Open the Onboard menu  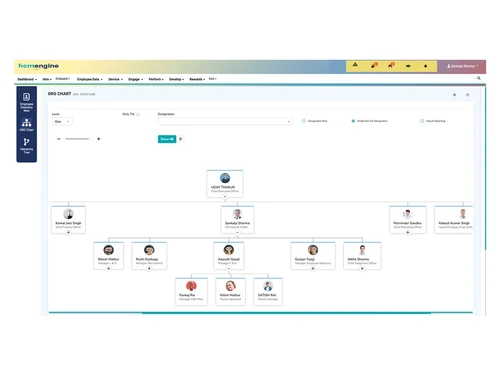tap(63, 79)
